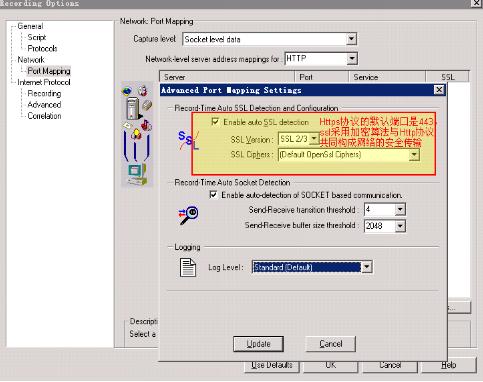Expand the SSL Ciphers dropdown

(414, 155)
